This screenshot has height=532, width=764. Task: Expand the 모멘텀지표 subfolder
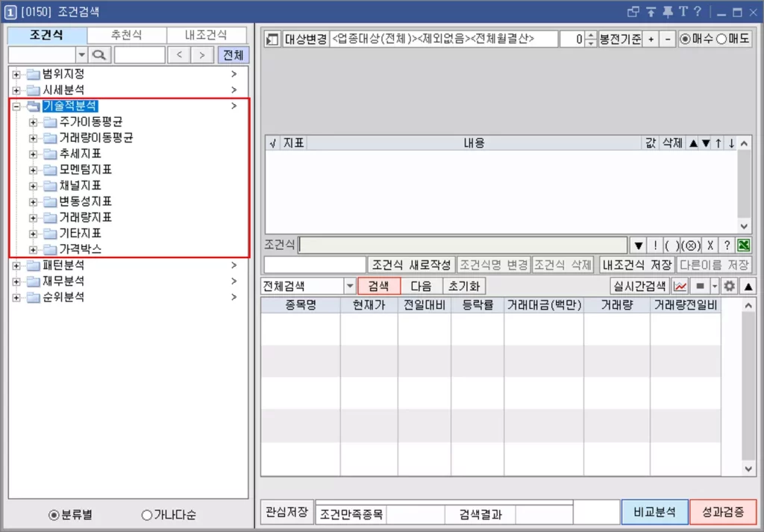pos(33,170)
